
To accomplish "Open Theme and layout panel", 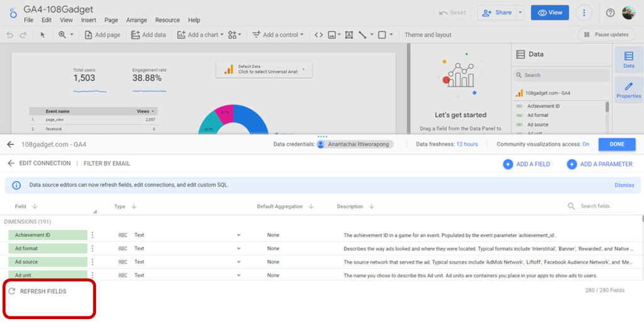I will [x=428, y=35].
